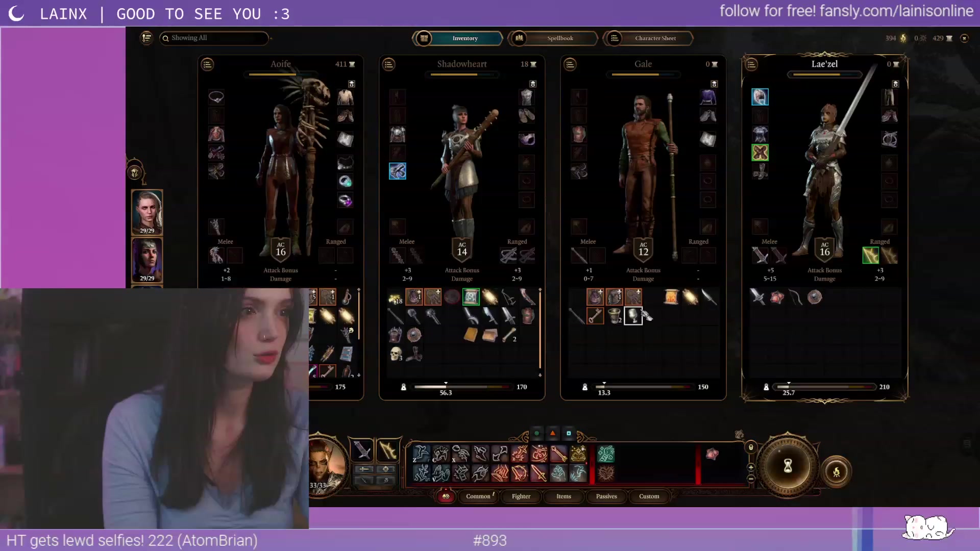The image size is (980, 551).
Task: Click the sword in Lae'zel's inventory
Action: [757, 297]
